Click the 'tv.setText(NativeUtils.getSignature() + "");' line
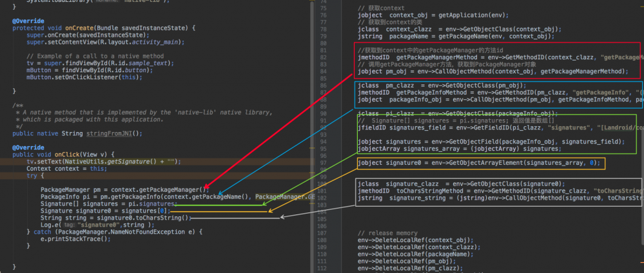644x273 pixels. coord(104,162)
